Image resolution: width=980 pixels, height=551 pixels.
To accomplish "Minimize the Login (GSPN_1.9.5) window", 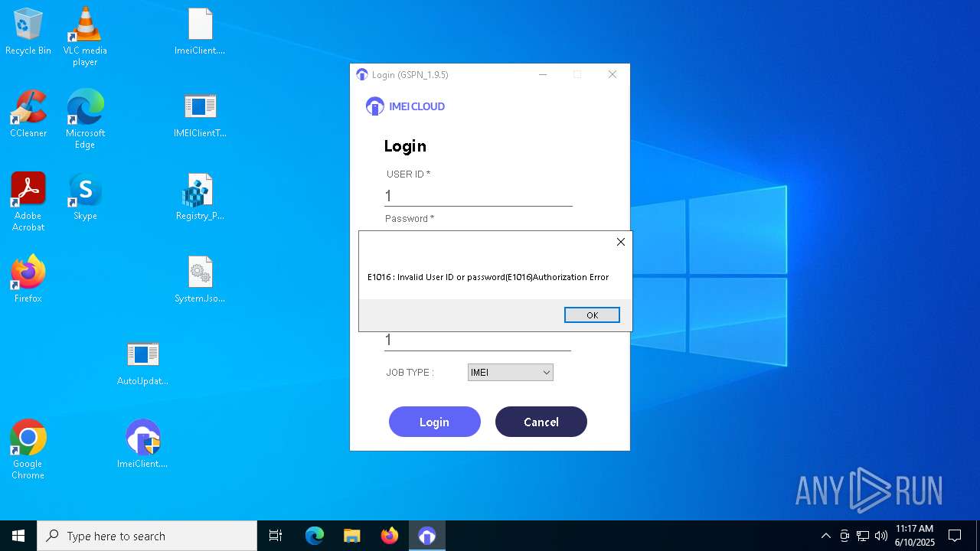I will (x=543, y=74).
